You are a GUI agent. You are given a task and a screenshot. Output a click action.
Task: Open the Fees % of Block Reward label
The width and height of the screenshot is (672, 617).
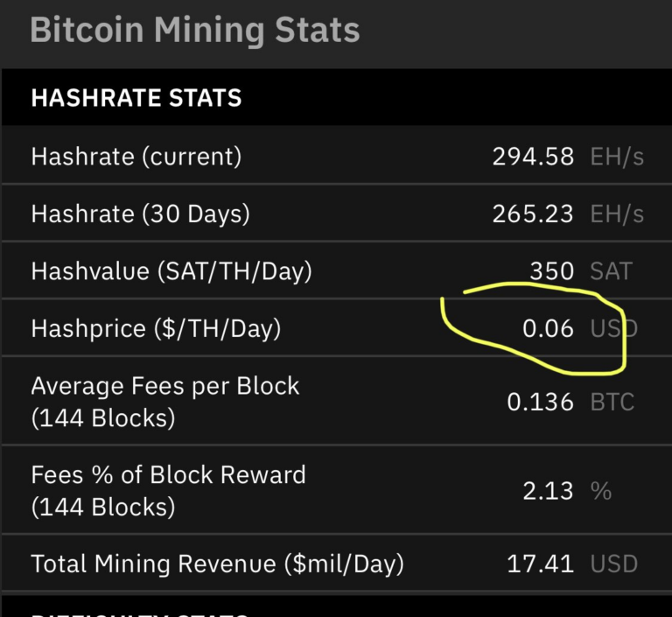pyautogui.click(x=168, y=474)
